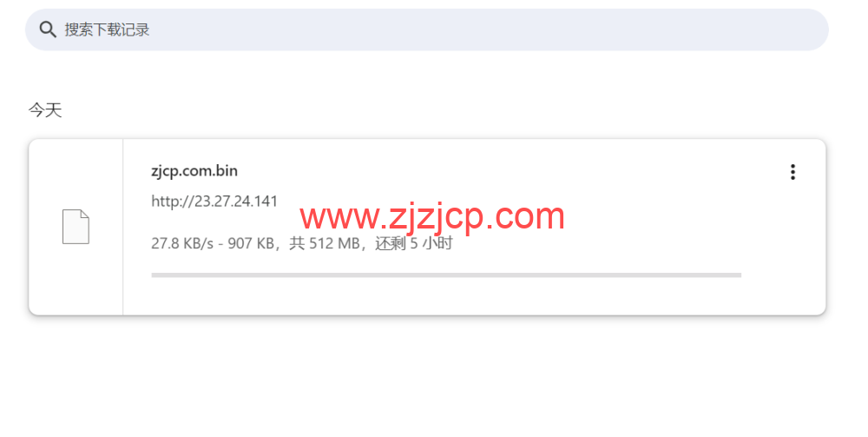868x437 pixels.
Task: Click the far right end of progress bar
Action: point(737,275)
